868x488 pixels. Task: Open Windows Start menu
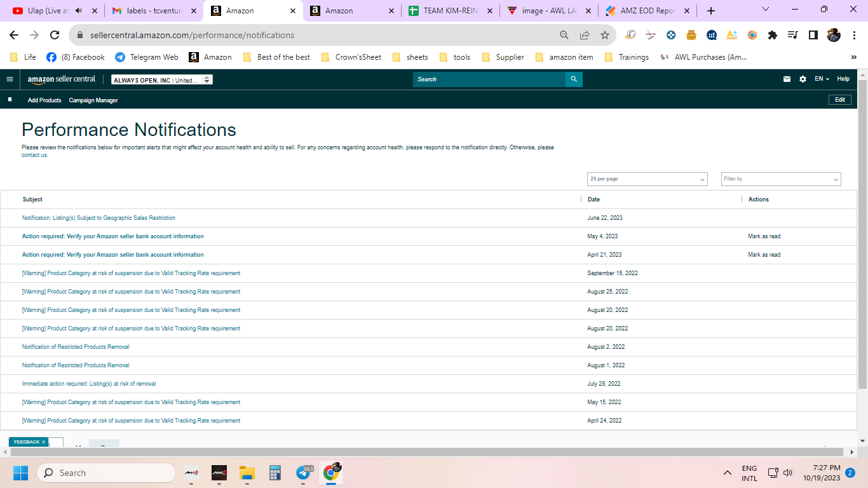[x=21, y=473]
